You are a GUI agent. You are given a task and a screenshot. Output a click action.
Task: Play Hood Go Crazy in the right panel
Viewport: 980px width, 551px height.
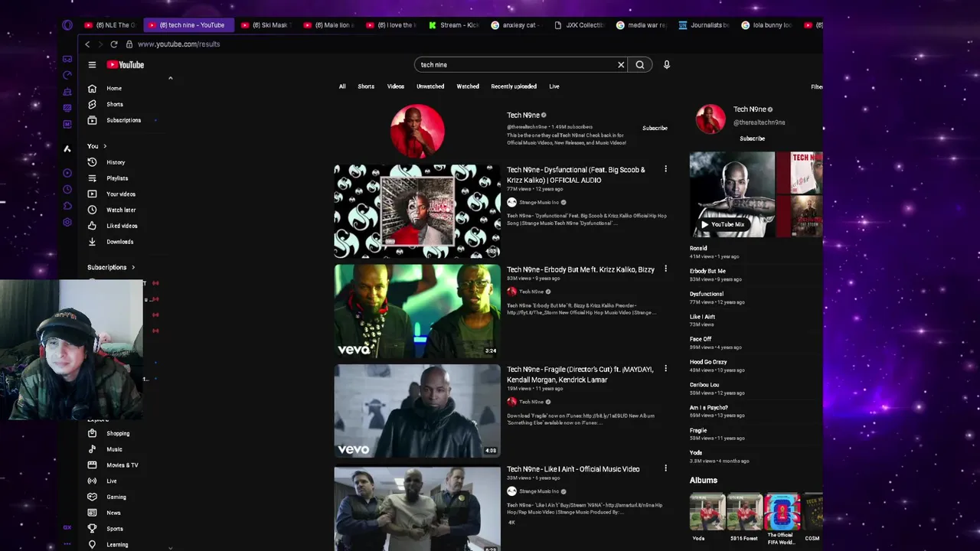pyautogui.click(x=708, y=362)
